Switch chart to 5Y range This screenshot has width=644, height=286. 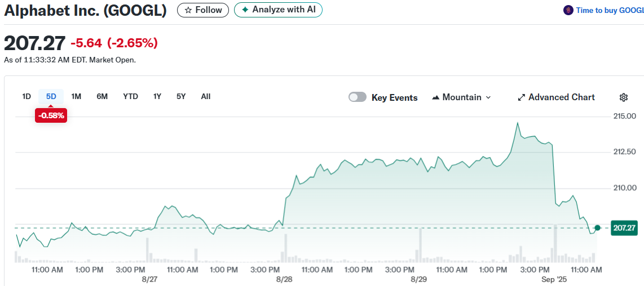click(x=181, y=96)
